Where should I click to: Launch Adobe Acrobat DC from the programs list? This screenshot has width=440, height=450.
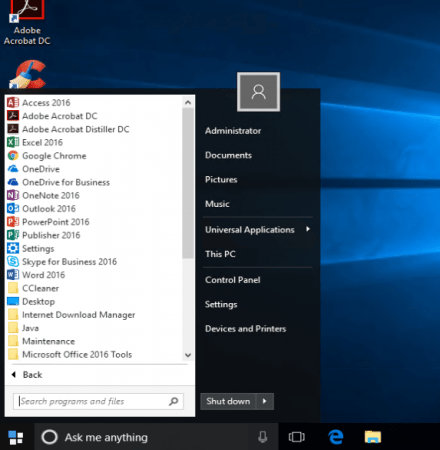tap(60, 116)
